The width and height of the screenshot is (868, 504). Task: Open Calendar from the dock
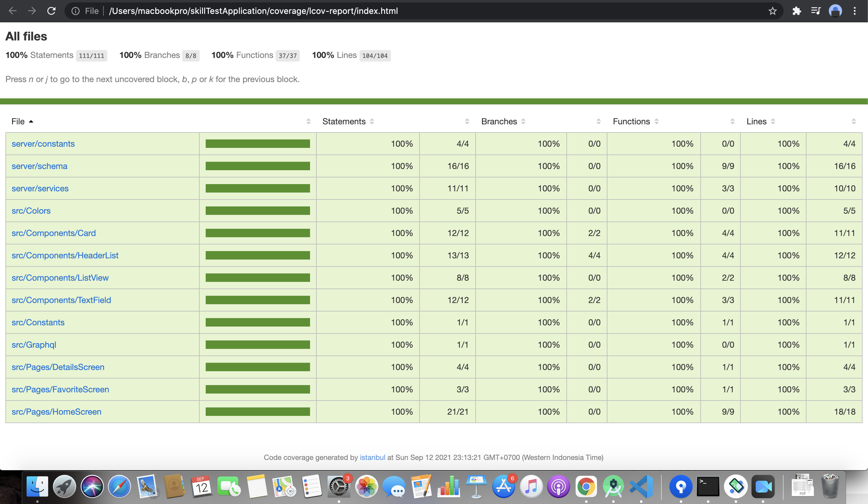tap(202, 486)
